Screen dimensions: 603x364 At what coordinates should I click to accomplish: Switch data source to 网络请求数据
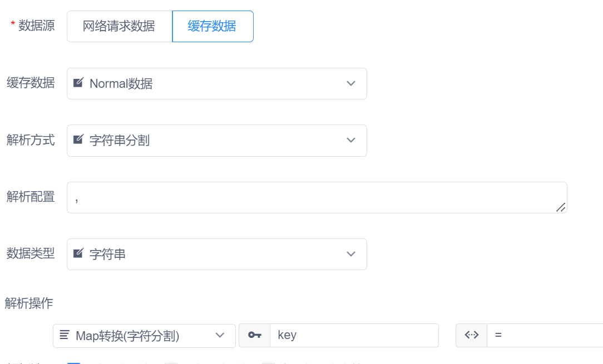click(119, 26)
